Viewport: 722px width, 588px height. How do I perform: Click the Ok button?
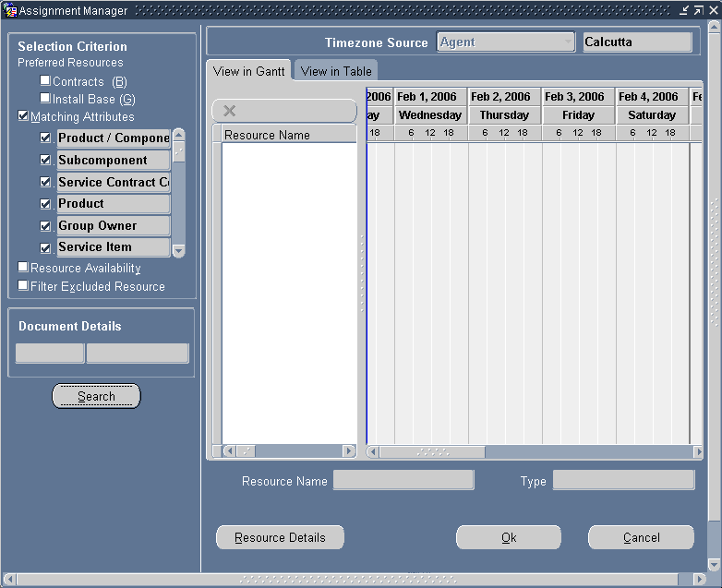click(509, 537)
